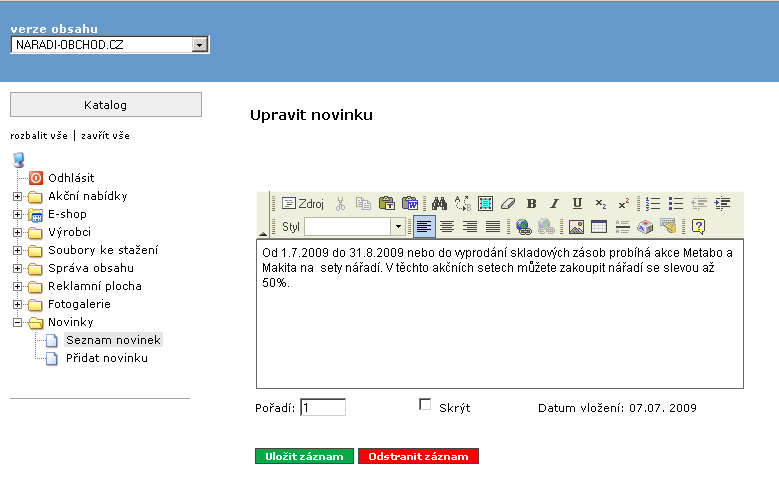Insert horizontal line icon
The width and height of the screenshot is (779, 490).
(622, 227)
